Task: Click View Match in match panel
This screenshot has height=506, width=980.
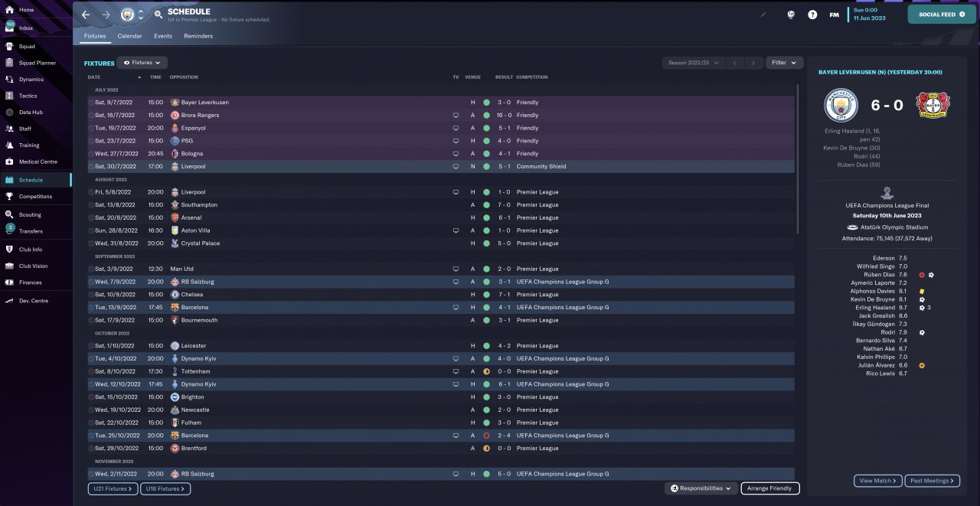Action: click(x=877, y=481)
